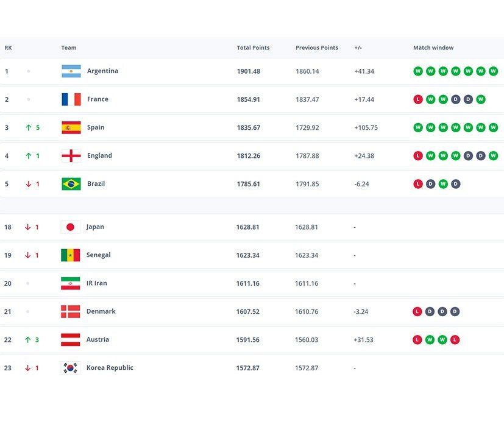
Task: Click Austria's final L match badge
Action: [455, 340]
